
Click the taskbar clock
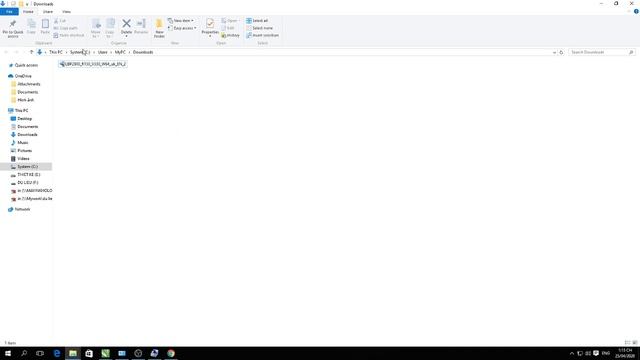coord(625,353)
